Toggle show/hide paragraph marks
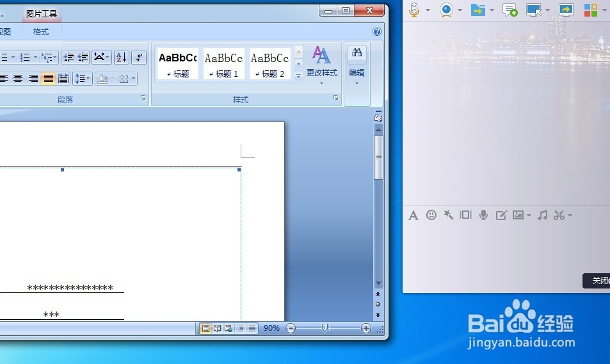 click(x=139, y=58)
